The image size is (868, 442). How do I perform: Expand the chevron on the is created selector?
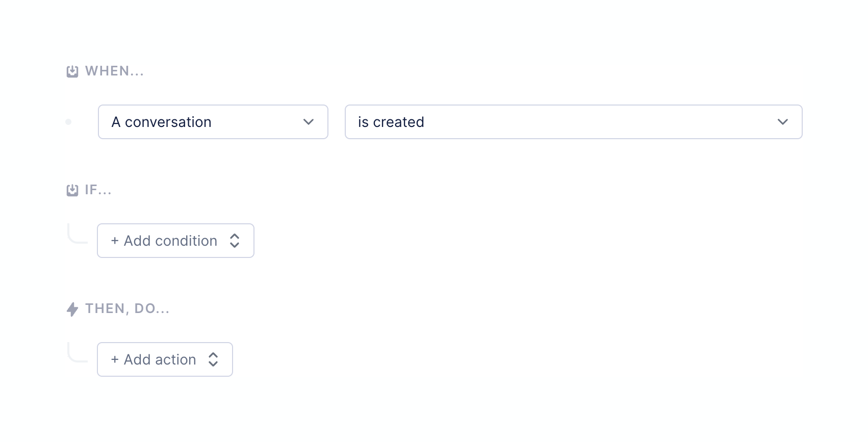[782, 122]
